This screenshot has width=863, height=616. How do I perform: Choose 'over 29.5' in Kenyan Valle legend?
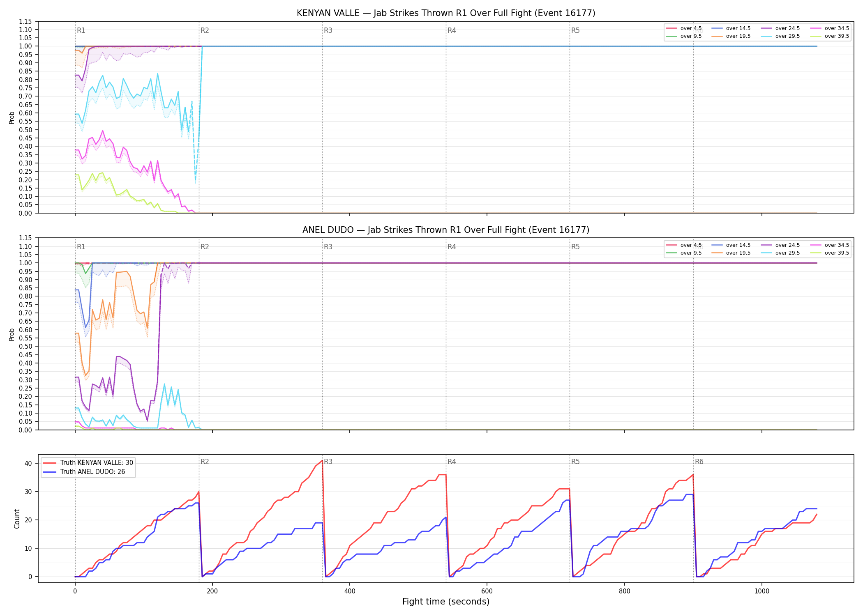(x=780, y=36)
